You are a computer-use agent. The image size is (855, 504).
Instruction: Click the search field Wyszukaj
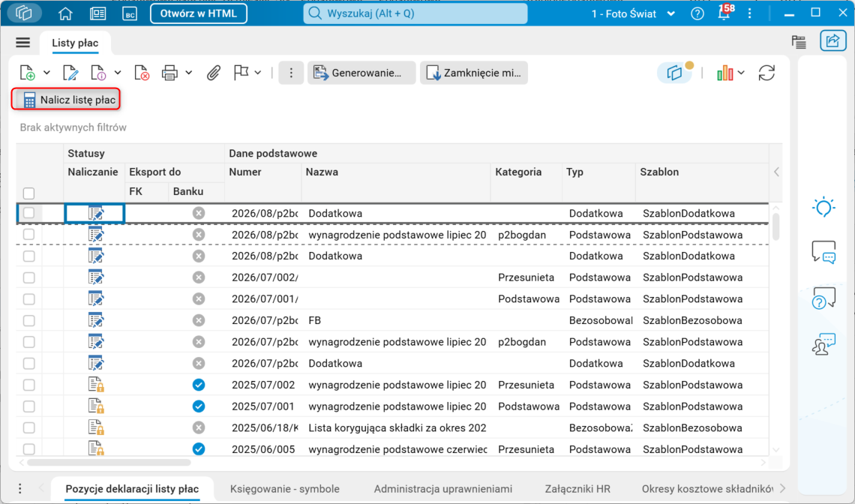pyautogui.click(x=415, y=13)
